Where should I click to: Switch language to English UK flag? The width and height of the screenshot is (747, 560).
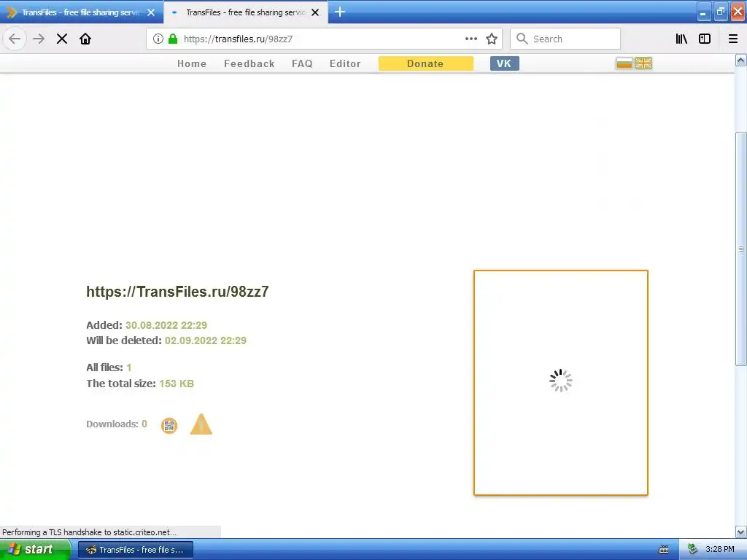coord(643,63)
